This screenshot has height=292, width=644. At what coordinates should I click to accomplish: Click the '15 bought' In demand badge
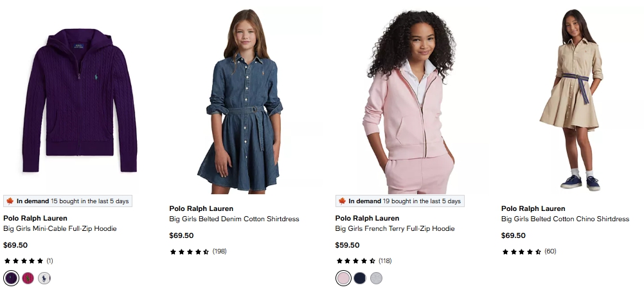pyautogui.click(x=67, y=201)
